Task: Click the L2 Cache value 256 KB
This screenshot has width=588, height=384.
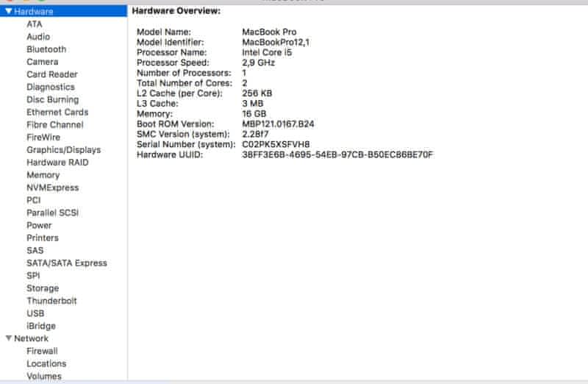Action: [257, 93]
